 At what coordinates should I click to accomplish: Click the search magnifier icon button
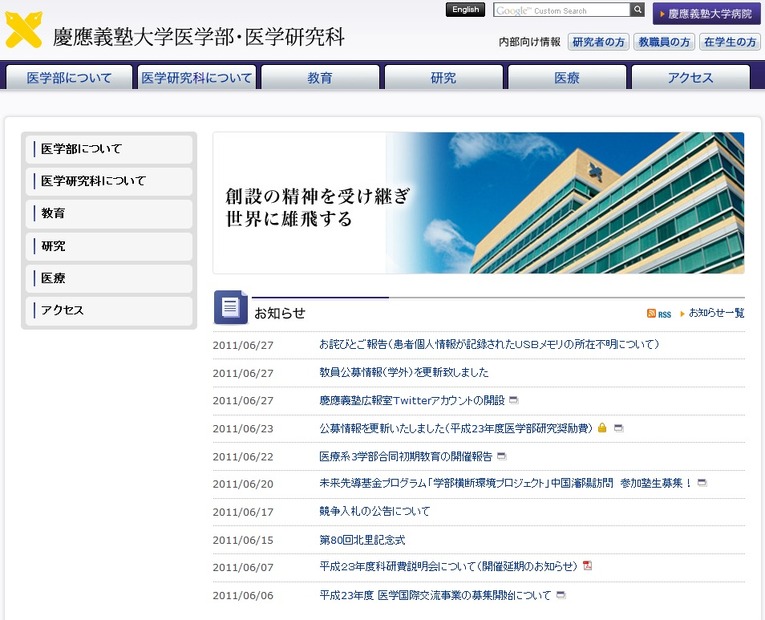coord(637,10)
